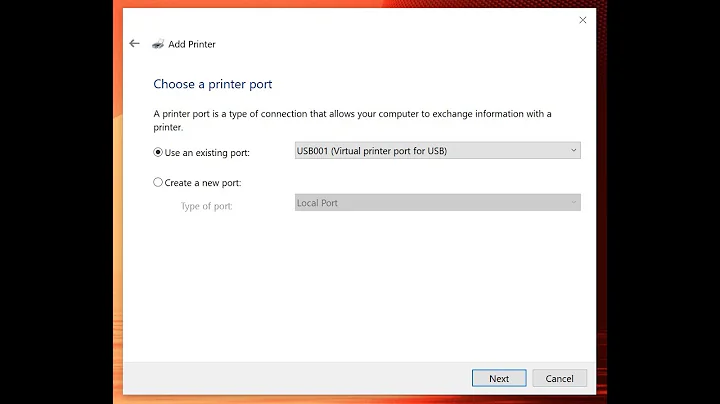Open the USB001 existing port dropdown

[x=438, y=151]
